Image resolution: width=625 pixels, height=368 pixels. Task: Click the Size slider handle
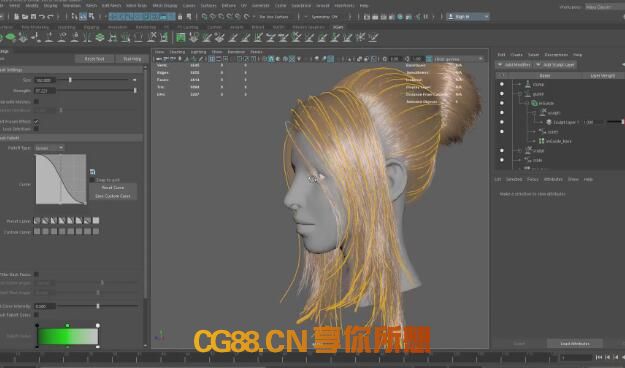click(x=70, y=80)
